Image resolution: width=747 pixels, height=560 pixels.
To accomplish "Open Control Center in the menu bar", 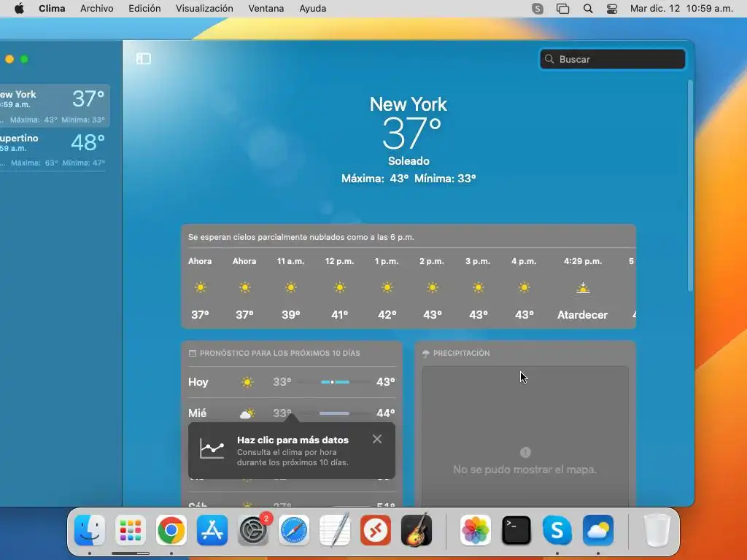I will 612,9.
